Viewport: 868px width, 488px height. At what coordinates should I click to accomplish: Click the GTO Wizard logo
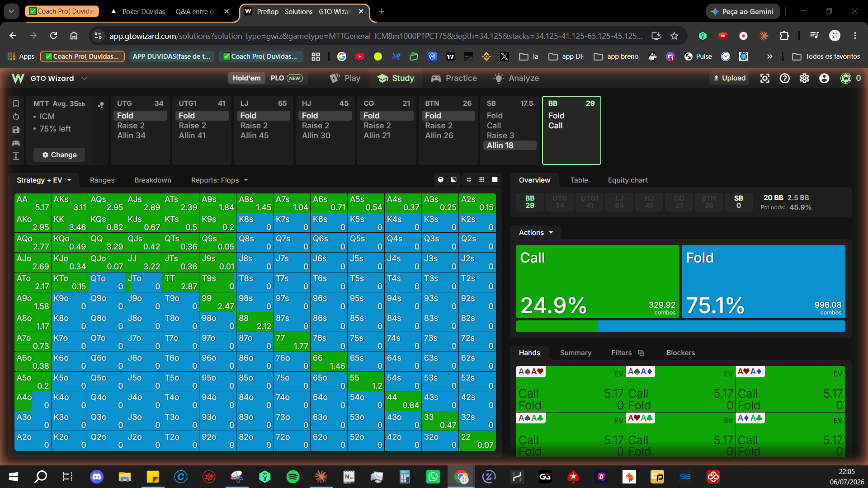coord(18,79)
